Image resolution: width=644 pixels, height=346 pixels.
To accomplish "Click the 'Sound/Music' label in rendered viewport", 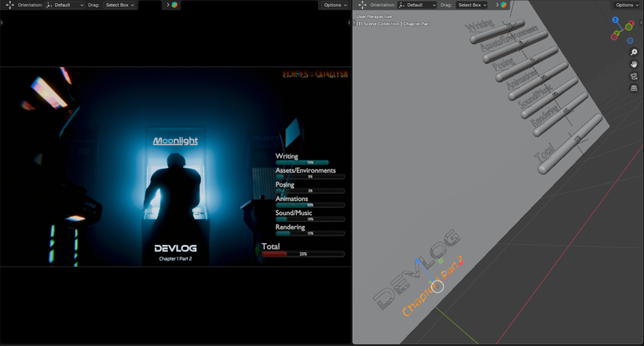I will (x=293, y=213).
